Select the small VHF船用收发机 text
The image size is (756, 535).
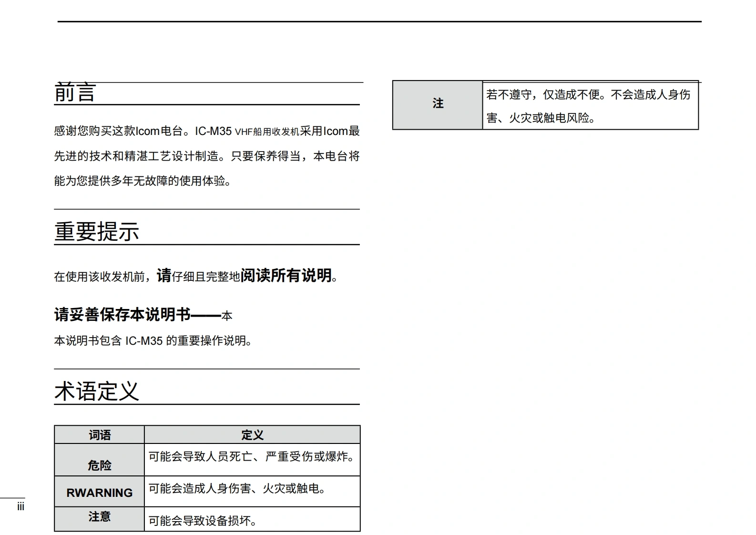pos(267,132)
